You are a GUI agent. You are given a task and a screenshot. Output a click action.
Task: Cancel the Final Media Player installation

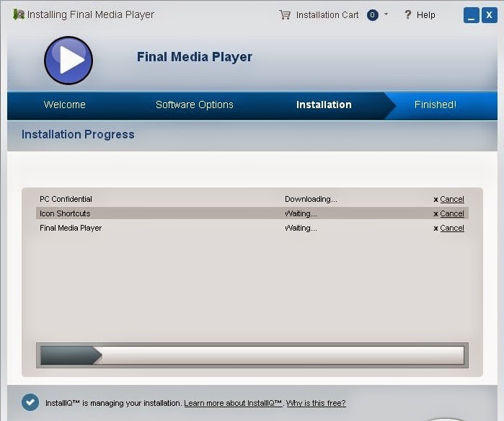click(452, 229)
